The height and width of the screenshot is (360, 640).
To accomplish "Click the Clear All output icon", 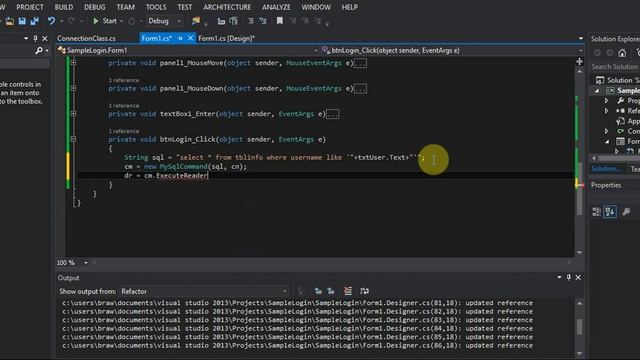I will (348, 291).
